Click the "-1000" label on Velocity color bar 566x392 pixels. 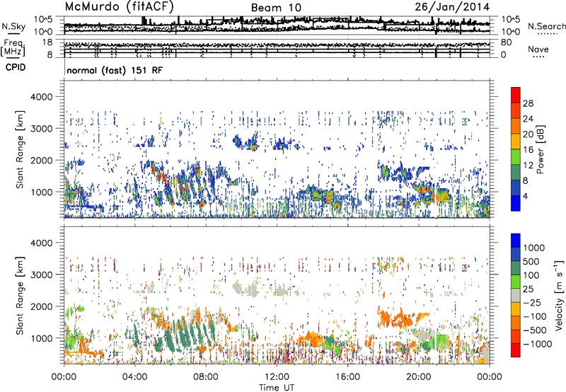pyautogui.click(x=537, y=344)
